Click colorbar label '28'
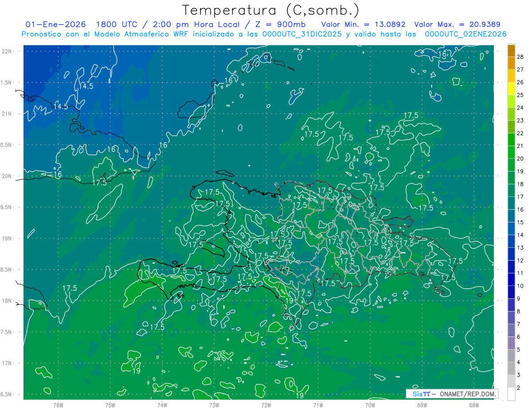Screen dimensions: 532x411 [x=520, y=56]
